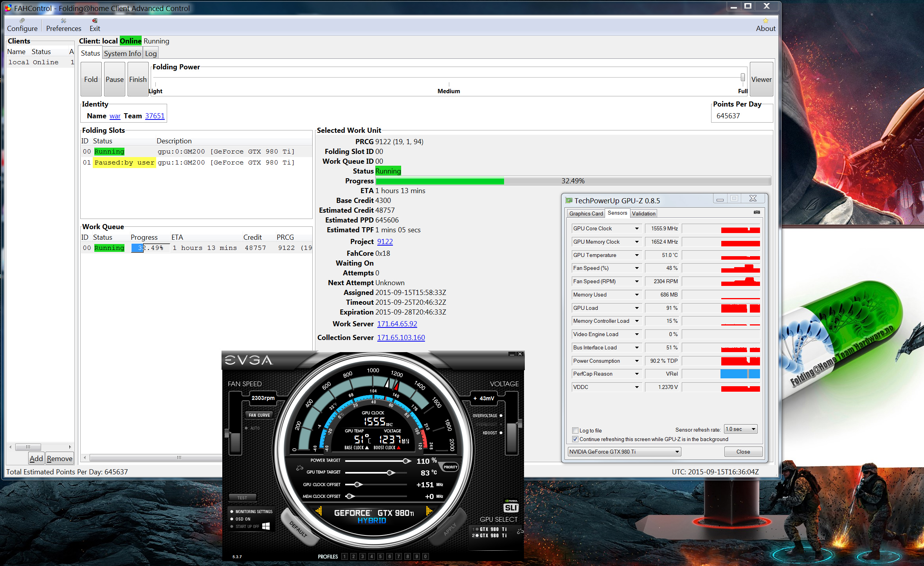This screenshot has height=566, width=924.
Task: Click the Finish button
Action: click(x=138, y=79)
